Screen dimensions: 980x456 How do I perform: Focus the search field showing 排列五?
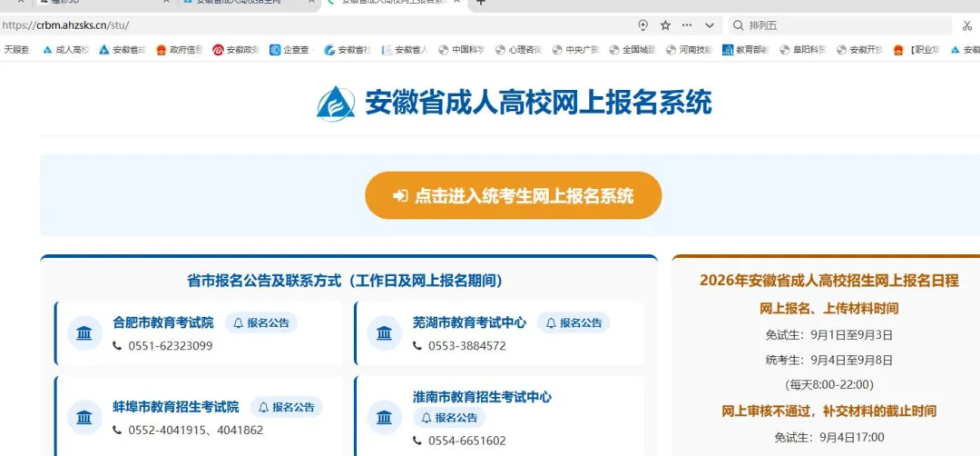click(840, 25)
